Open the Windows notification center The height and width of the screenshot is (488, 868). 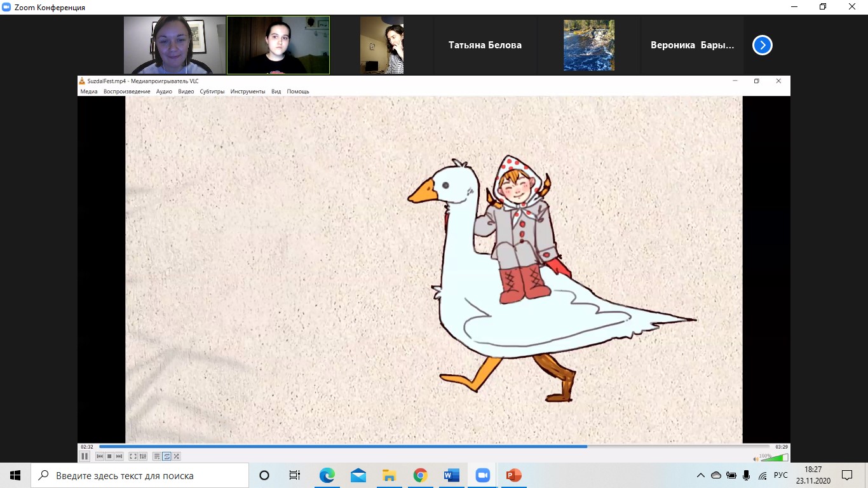[x=847, y=475]
